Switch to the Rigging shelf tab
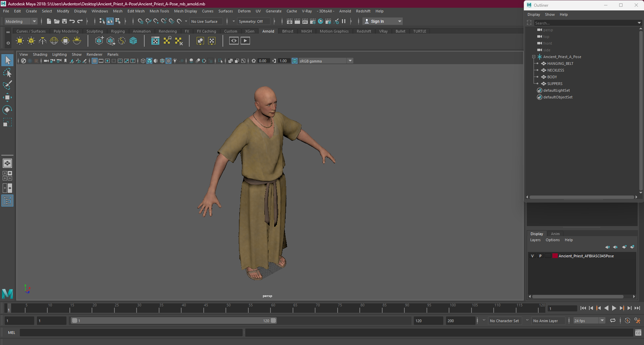The image size is (644, 345). click(x=118, y=31)
